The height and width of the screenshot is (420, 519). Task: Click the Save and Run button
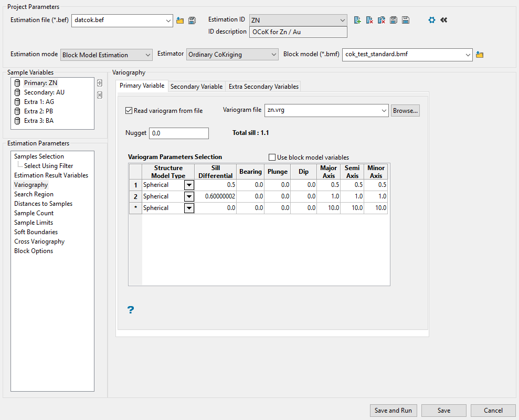(x=393, y=411)
